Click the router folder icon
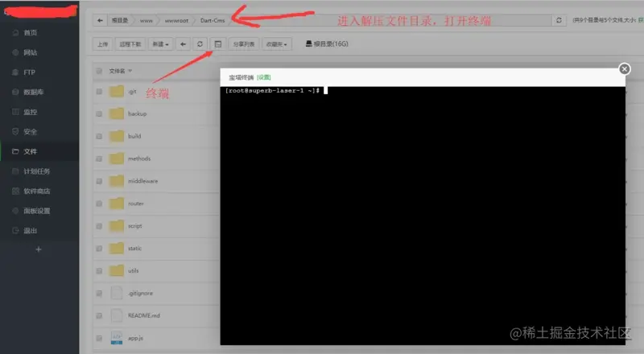Image resolution: width=644 pixels, height=354 pixels. [117, 204]
